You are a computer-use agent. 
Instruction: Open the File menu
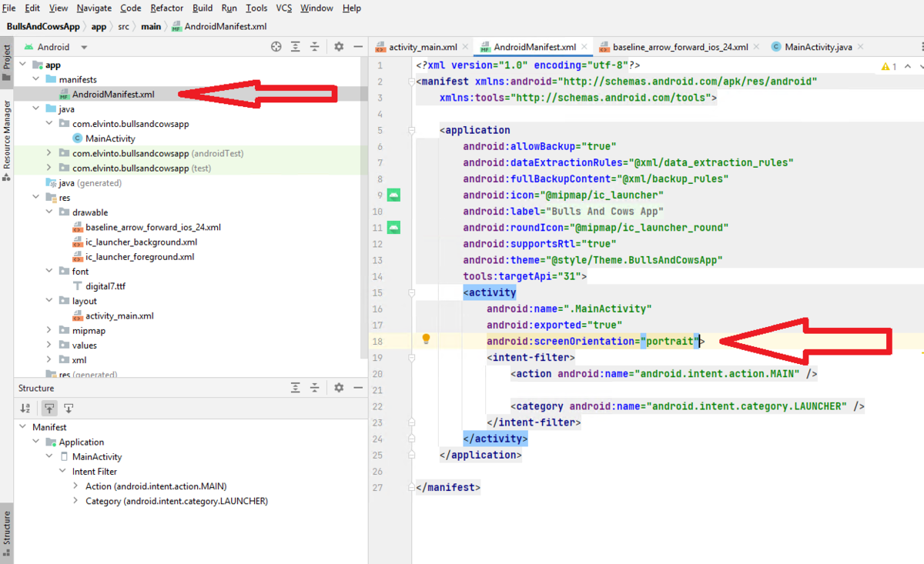pyautogui.click(x=9, y=8)
